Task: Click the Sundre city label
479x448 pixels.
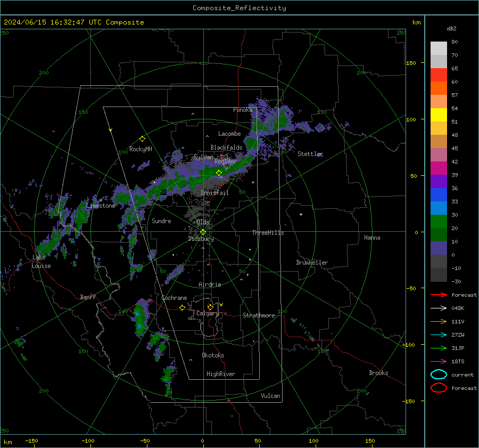Action: 161,221
